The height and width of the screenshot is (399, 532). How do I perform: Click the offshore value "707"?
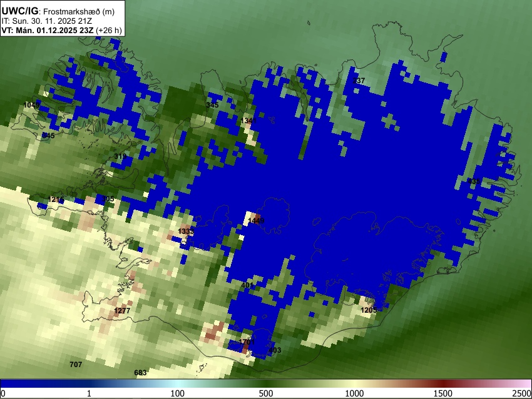(76, 365)
